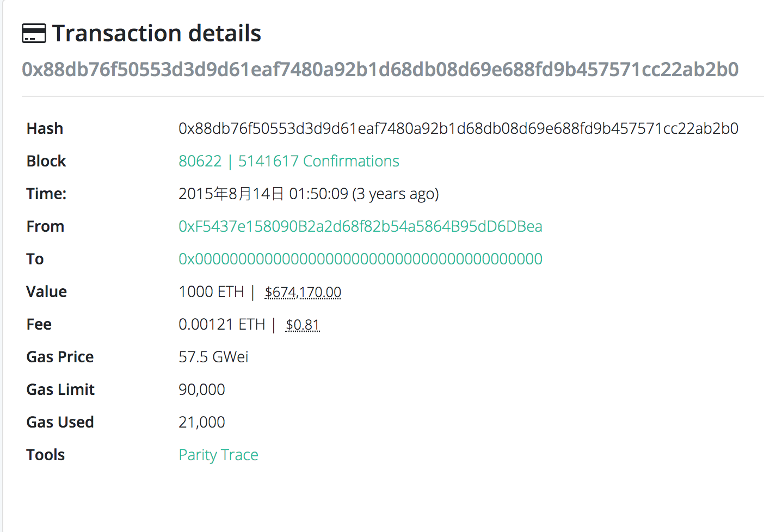Open the Parity Trace tool
This screenshot has width=764, height=532.
(x=218, y=455)
